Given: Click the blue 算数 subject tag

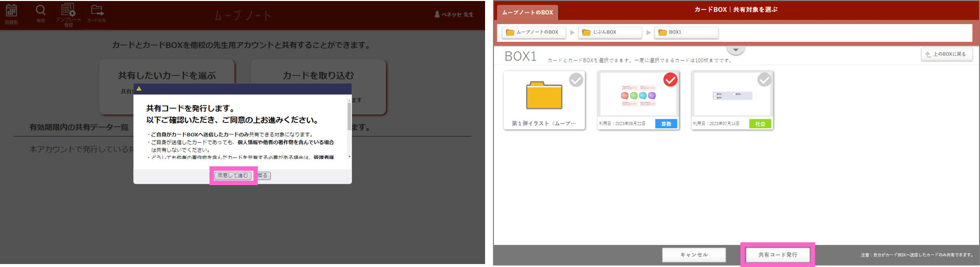Looking at the screenshot, I should 666,124.
